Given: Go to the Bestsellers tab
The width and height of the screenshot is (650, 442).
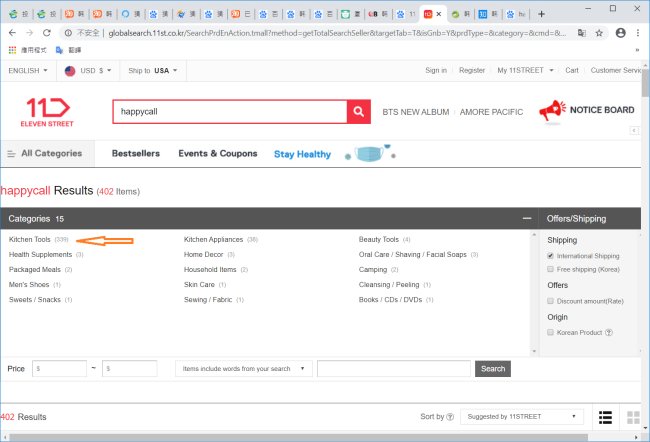Looking at the screenshot, I should coord(136,154).
